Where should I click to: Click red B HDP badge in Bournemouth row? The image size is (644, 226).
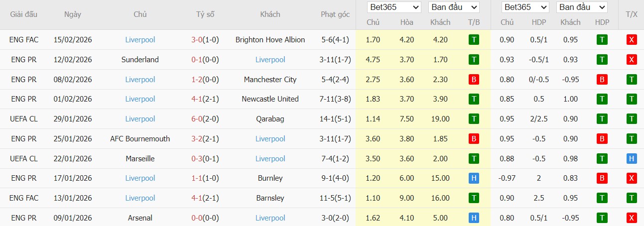[x=602, y=139]
